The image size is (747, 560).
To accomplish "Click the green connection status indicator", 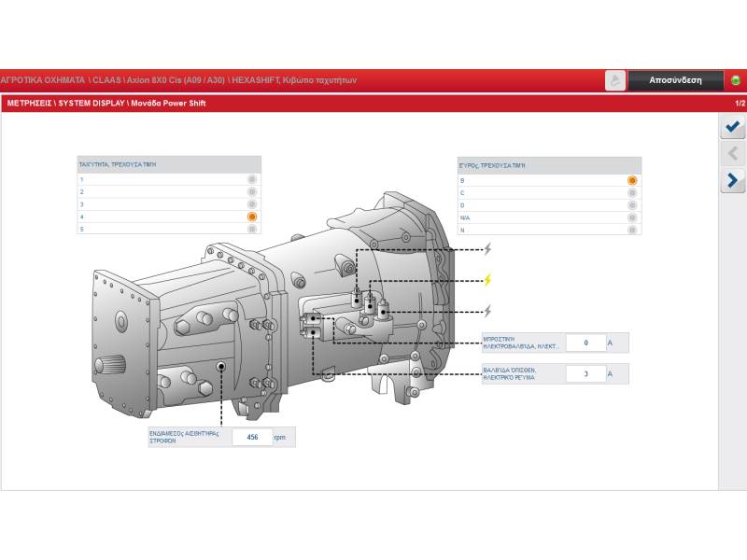I will (736, 80).
